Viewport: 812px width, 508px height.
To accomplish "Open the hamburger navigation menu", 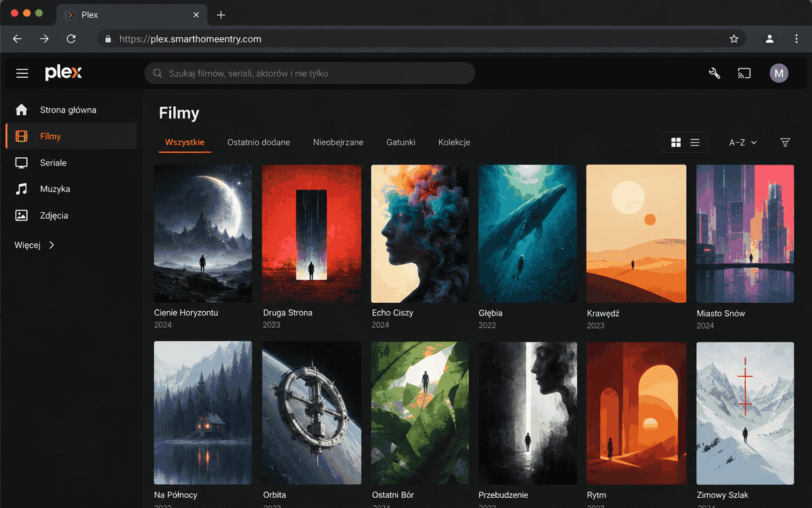I will [22, 73].
